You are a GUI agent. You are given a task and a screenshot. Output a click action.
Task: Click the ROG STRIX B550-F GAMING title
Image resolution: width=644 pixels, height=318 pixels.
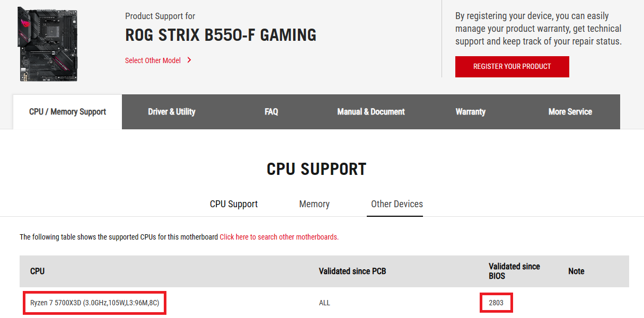(x=221, y=36)
